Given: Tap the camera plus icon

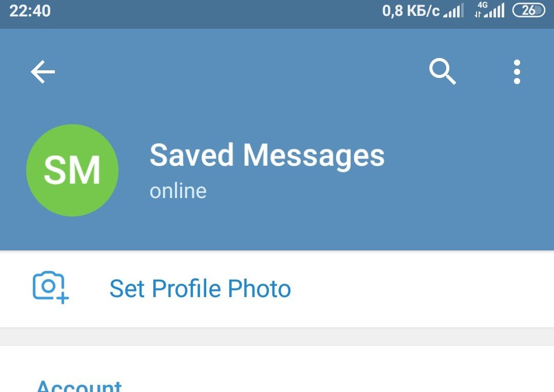Looking at the screenshot, I should 50,287.
